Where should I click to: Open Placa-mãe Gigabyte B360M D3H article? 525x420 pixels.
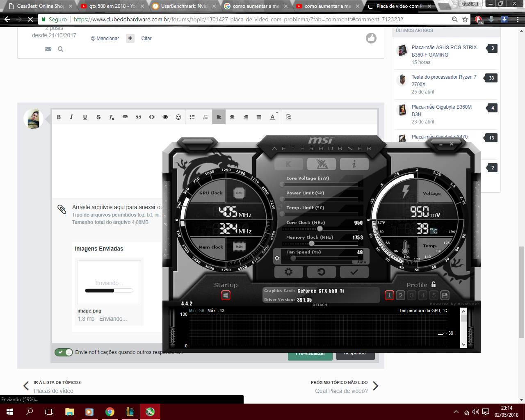(x=442, y=111)
